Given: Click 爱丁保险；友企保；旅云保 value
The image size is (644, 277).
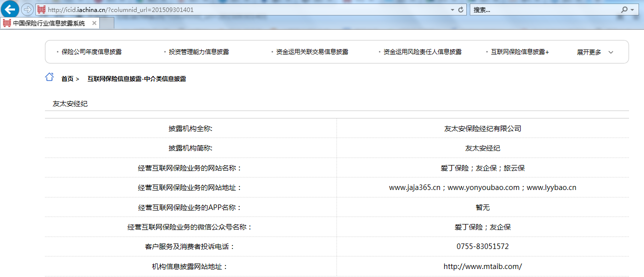Looking at the screenshot, I should coord(483,168).
